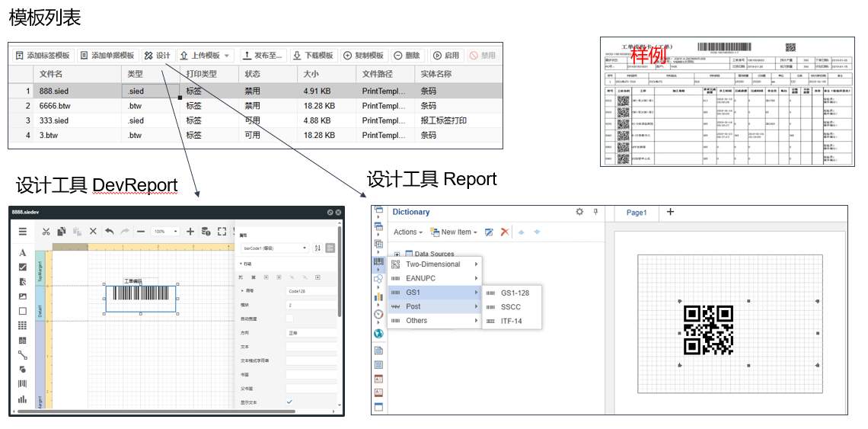Select the Label (A) tool in DevReport toolbox
Viewport: 868px width, 429px height.
(x=23, y=253)
